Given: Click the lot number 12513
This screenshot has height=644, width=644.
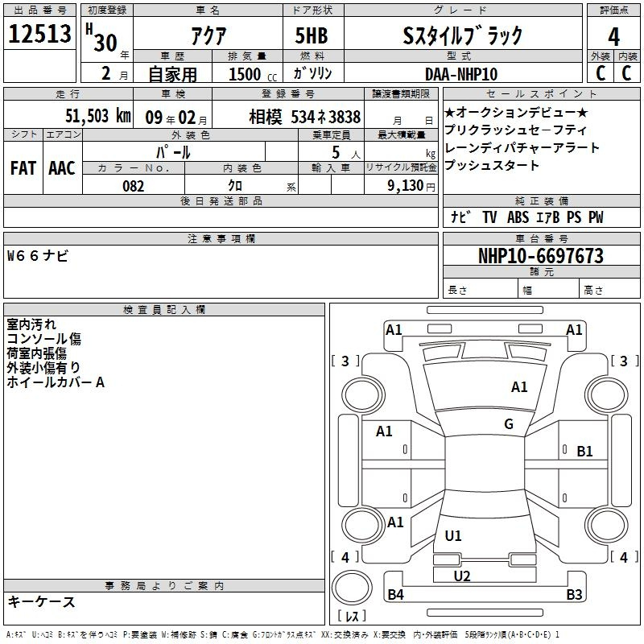Looking at the screenshot, I should tap(39, 35).
